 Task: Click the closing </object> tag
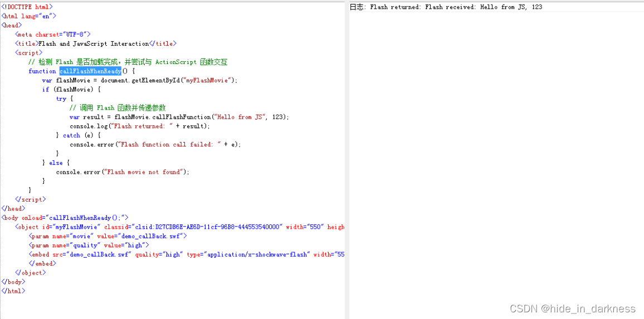[31, 273]
